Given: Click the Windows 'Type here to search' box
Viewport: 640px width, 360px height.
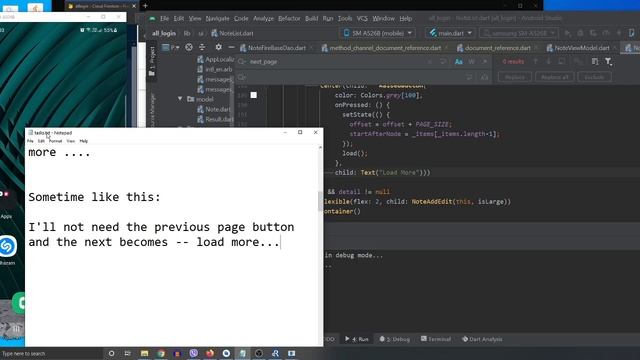Looking at the screenshot, I should click(x=51, y=353).
